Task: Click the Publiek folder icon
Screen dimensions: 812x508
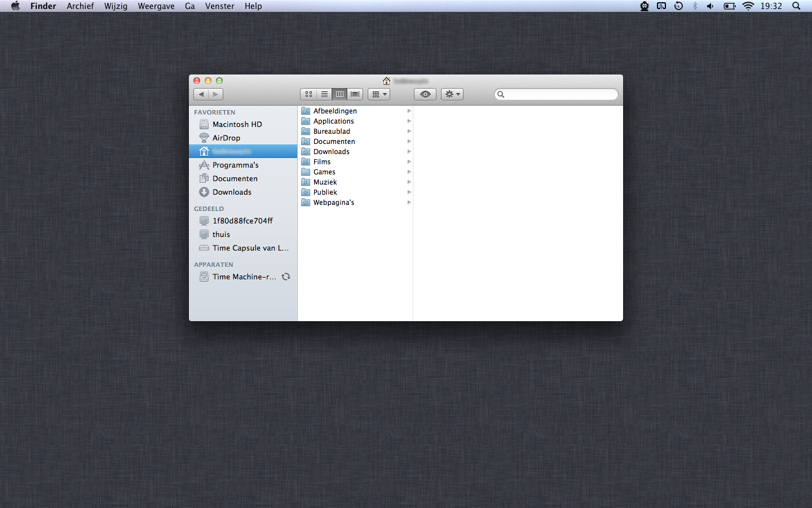Action: 306,192
